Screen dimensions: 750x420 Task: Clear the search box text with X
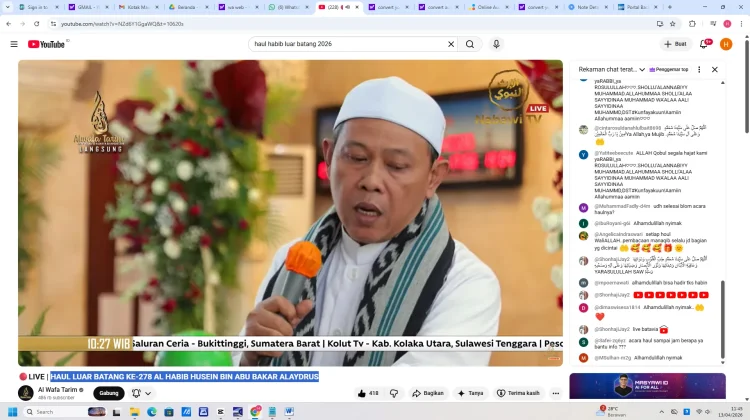(x=451, y=44)
